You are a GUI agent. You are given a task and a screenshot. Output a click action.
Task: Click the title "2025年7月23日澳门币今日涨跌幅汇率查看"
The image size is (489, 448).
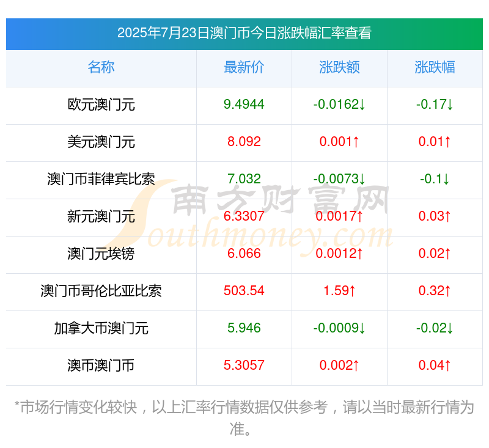pyautogui.click(x=244, y=33)
